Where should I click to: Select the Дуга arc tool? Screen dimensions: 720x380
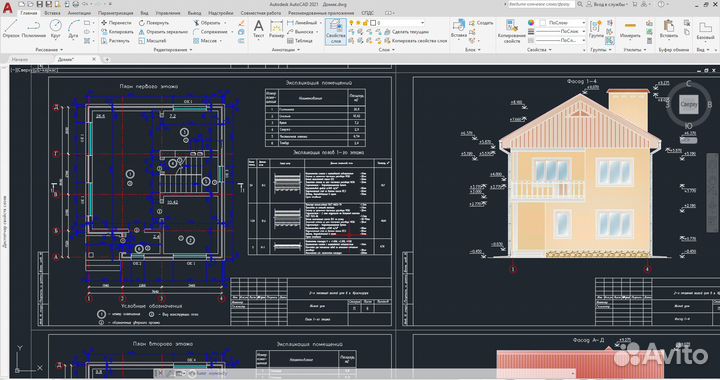73,28
